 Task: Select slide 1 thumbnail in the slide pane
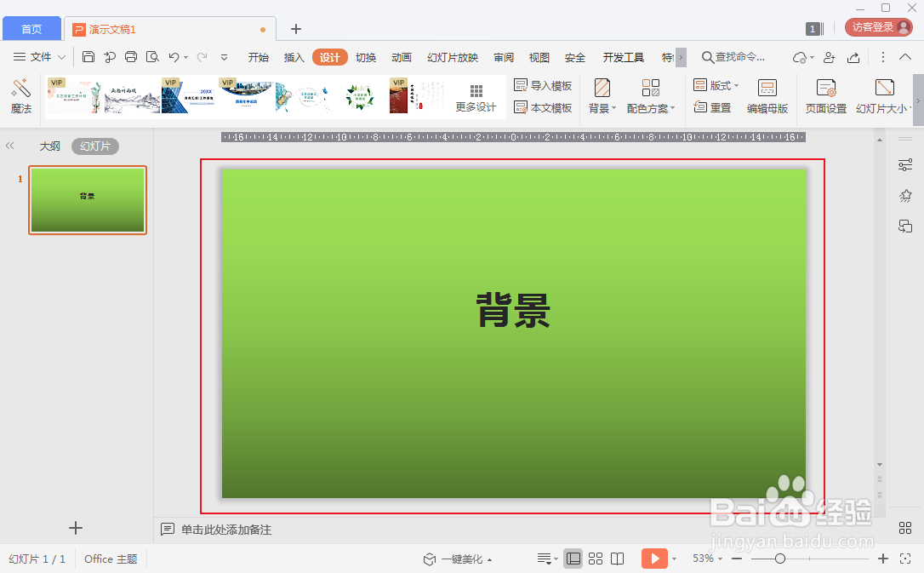coord(88,199)
